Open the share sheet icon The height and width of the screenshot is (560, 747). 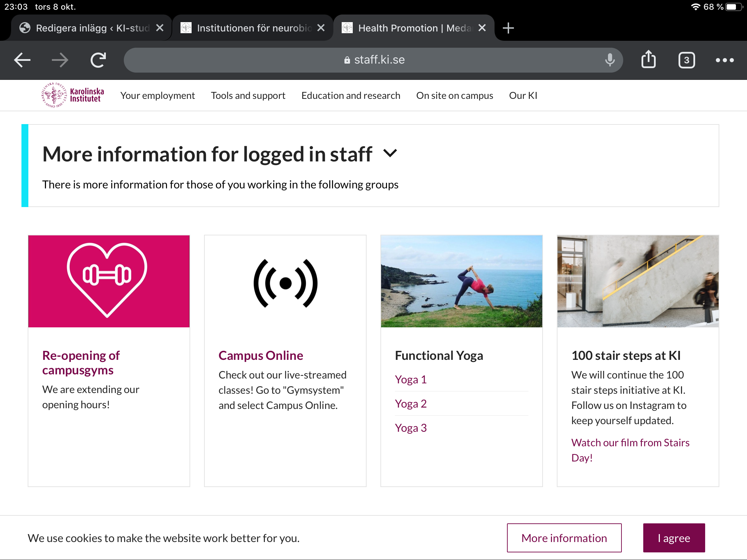point(648,59)
